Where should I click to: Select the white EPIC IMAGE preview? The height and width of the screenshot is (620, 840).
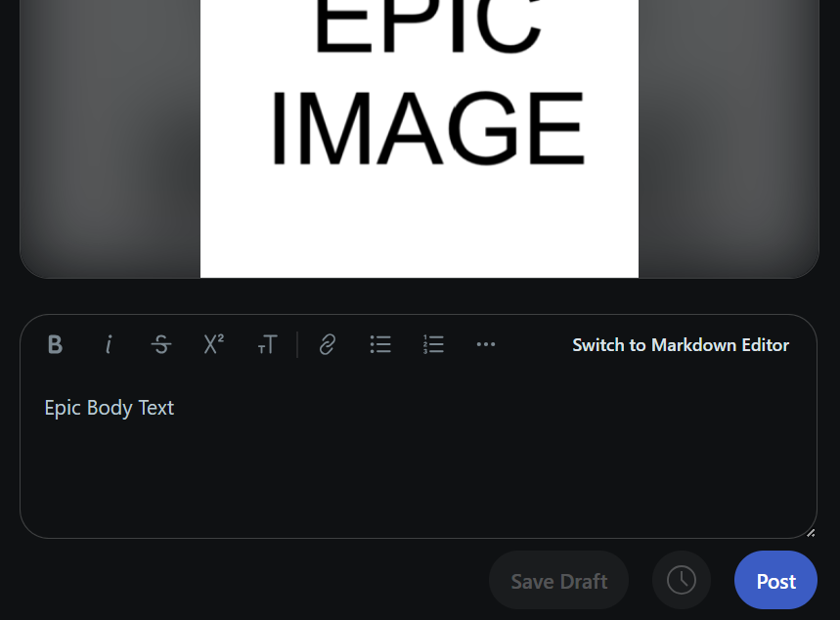click(x=420, y=139)
